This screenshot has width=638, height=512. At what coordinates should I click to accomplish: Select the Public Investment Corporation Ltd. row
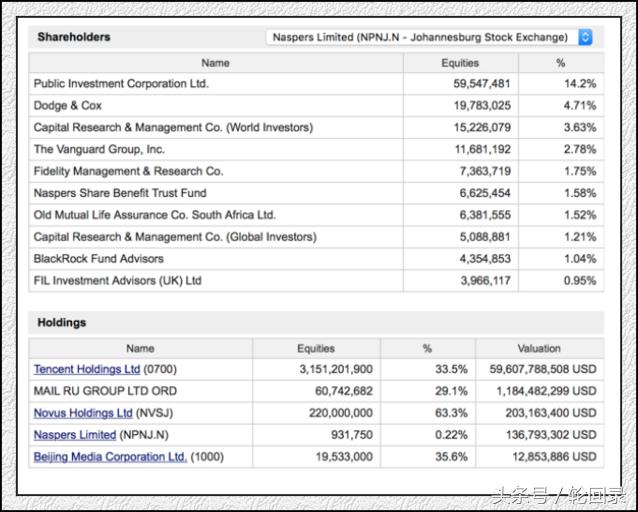point(121,84)
